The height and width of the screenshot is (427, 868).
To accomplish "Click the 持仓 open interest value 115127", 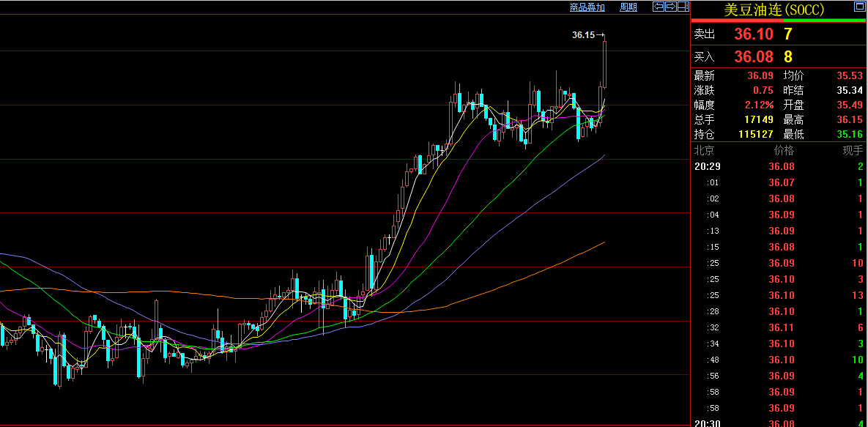I will click(756, 134).
